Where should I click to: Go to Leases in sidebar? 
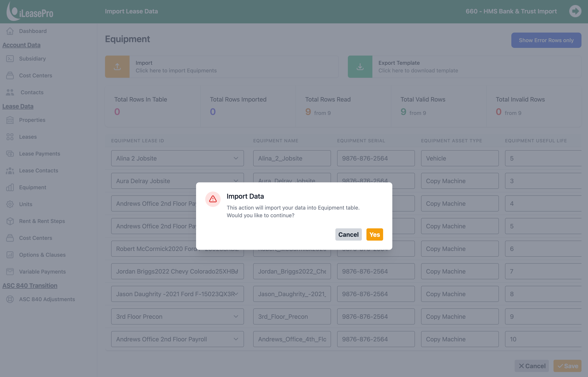[x=28, y=137]
